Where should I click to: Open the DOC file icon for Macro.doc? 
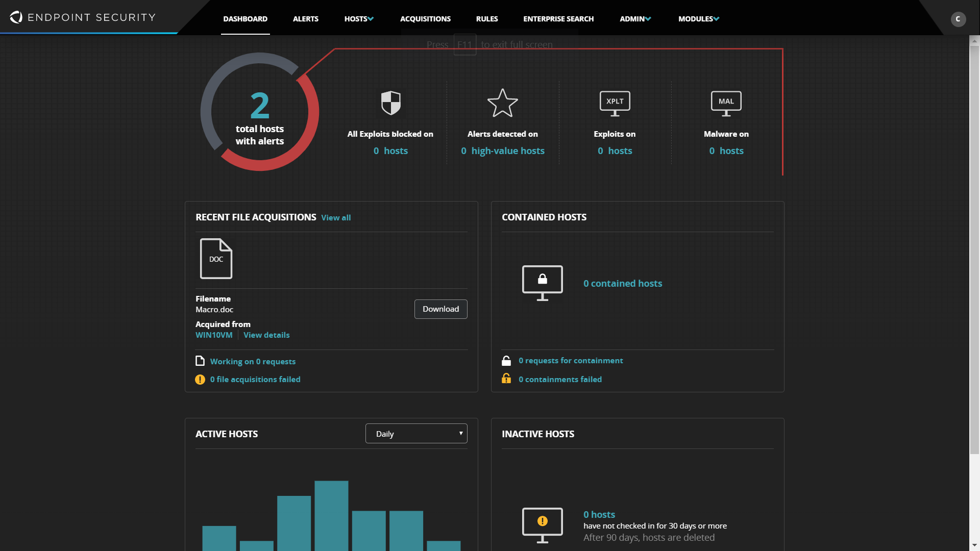pos(216,259)
